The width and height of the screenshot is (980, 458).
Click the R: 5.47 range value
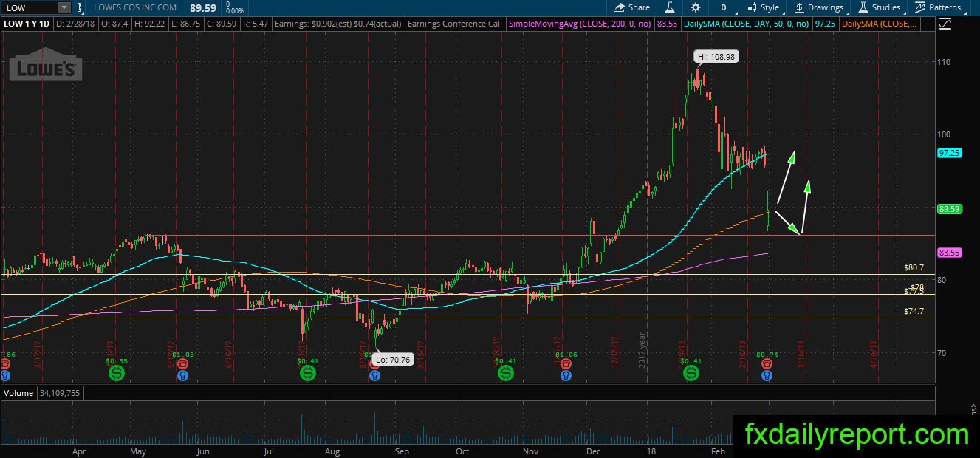pyautogui.click(x=255, y=24)
